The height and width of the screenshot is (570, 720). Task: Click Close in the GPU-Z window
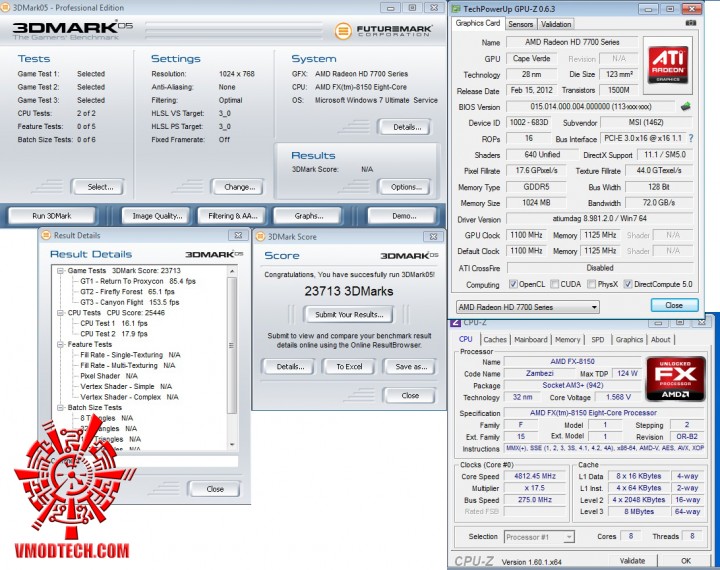coord(674,305)
